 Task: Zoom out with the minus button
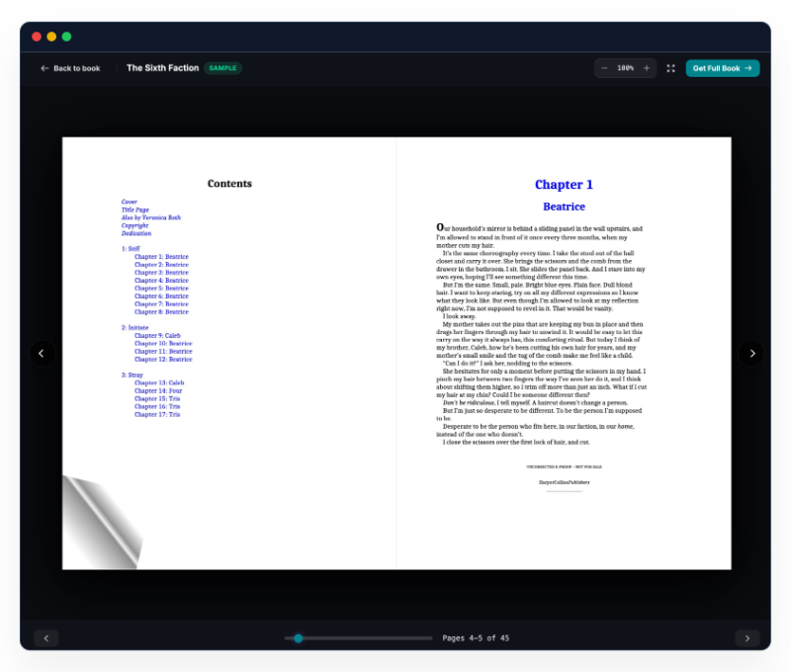point(604,68)
